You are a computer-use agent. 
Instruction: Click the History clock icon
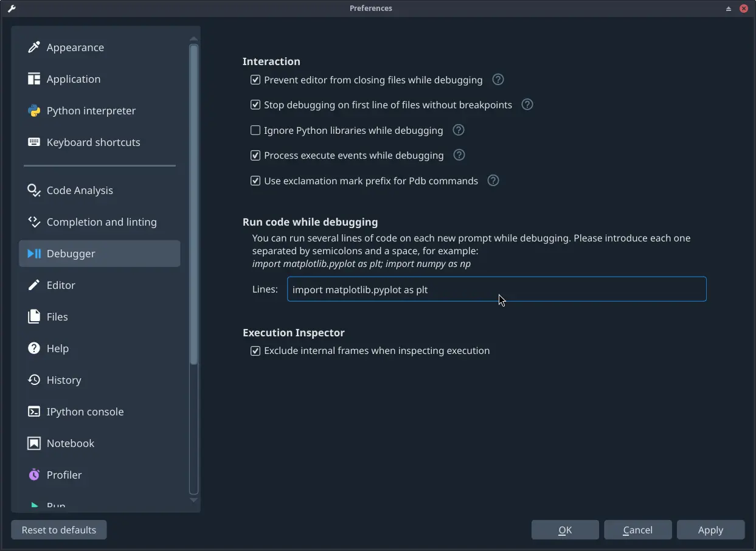tap(35, 380)
